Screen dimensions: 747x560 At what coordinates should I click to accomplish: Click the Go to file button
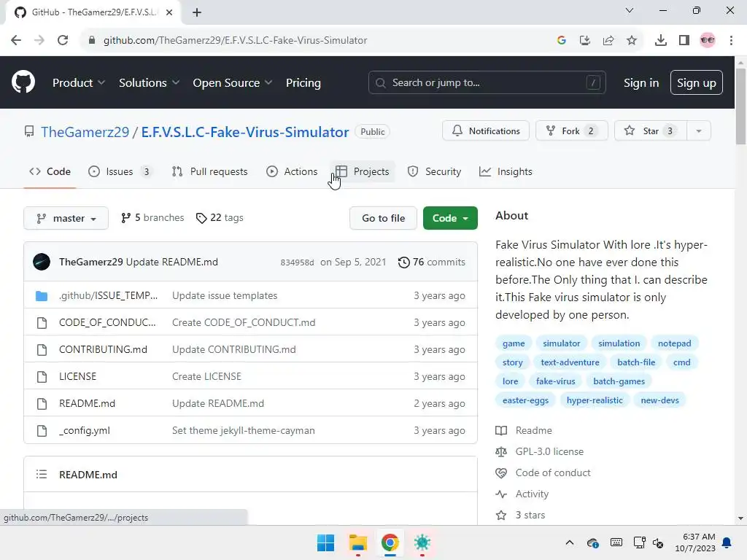coord(383,218)
